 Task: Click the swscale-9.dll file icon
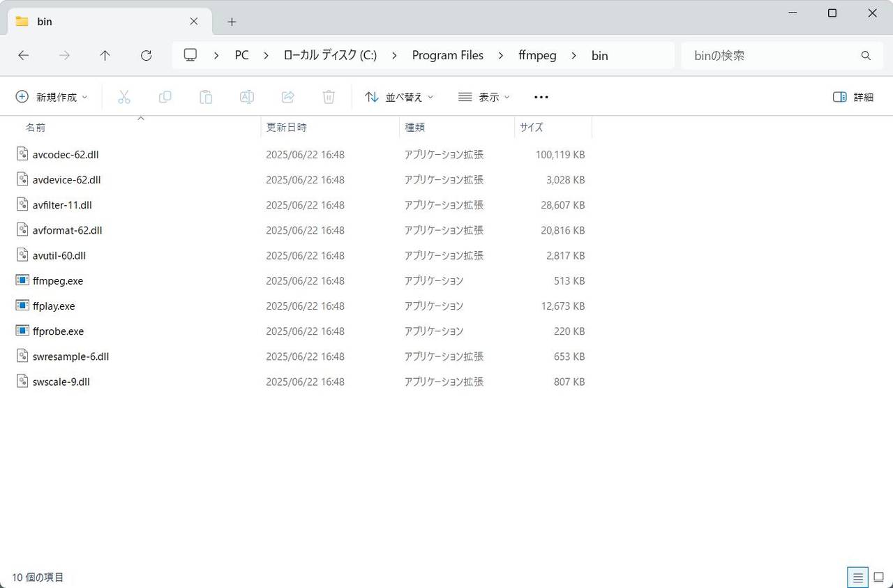point(22,382)
